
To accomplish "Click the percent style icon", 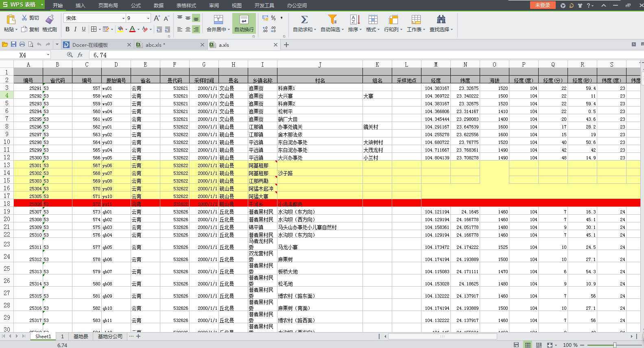I will [273, 18].
